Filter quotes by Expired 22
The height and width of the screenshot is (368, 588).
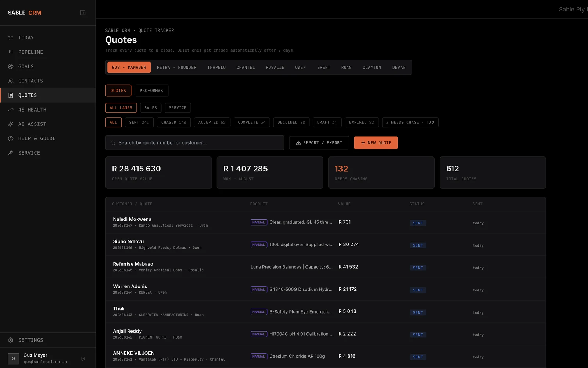362,123
